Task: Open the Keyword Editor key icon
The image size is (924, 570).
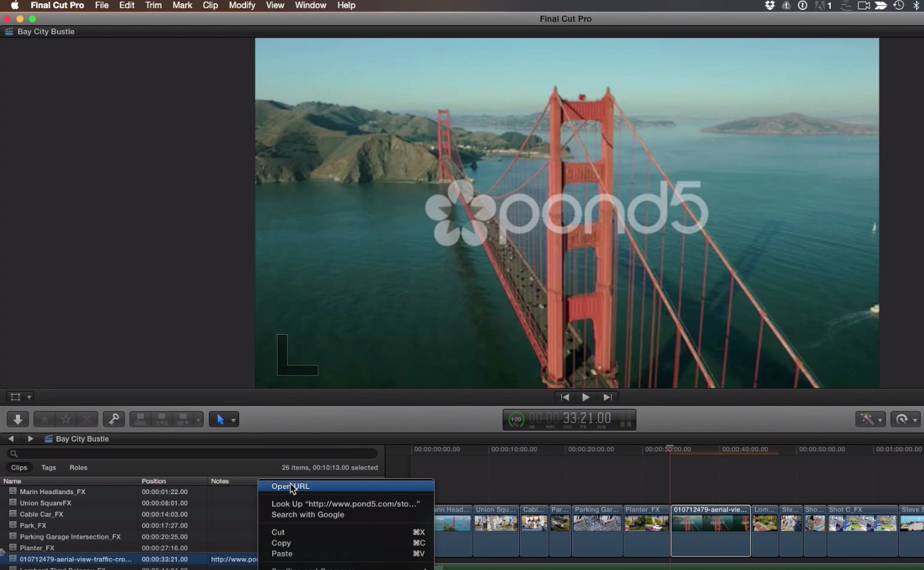Action: pyautogui.click(x=114, y=420)
